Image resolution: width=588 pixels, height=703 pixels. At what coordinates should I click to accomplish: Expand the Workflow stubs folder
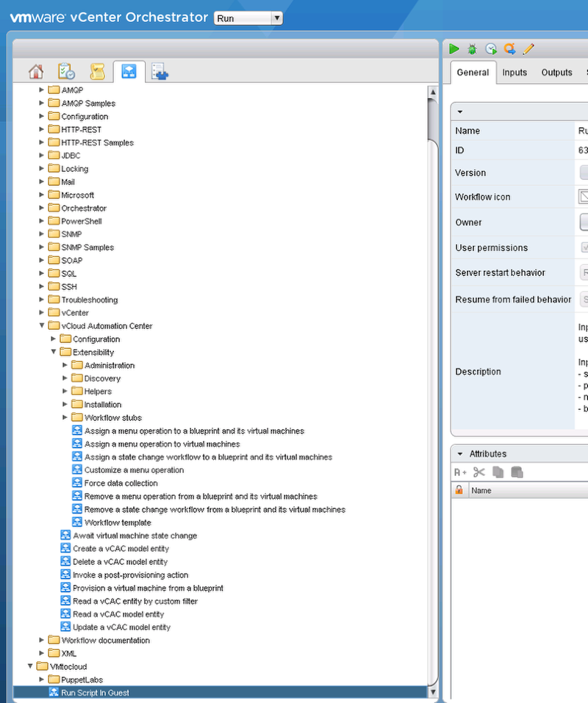point(65,417)
